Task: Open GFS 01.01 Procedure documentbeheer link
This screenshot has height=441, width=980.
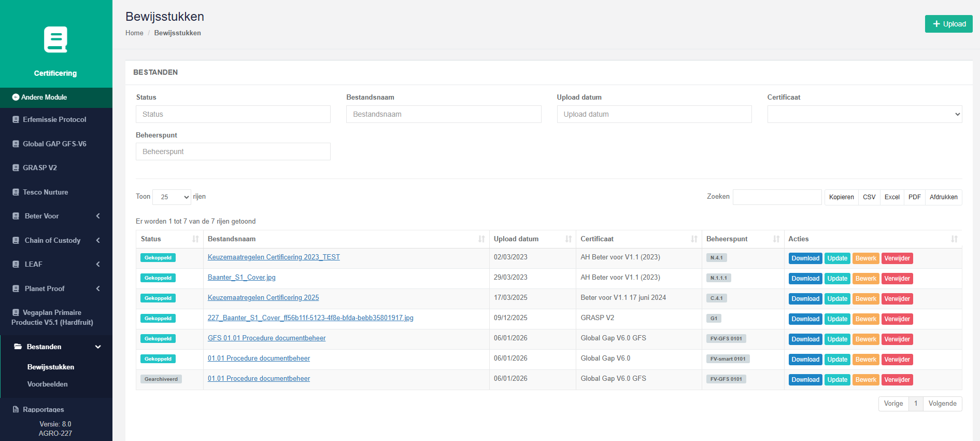Action: click(267, 338)
